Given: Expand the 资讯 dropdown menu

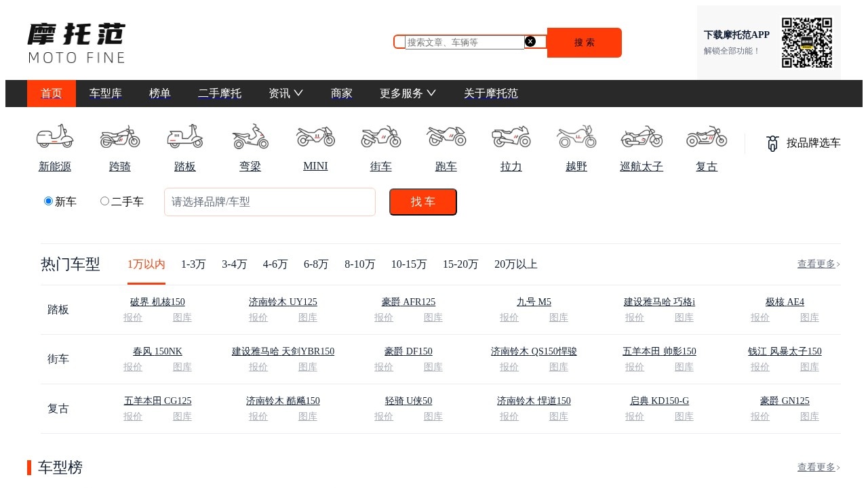Looking at the screenshot, I should point(285,94).
